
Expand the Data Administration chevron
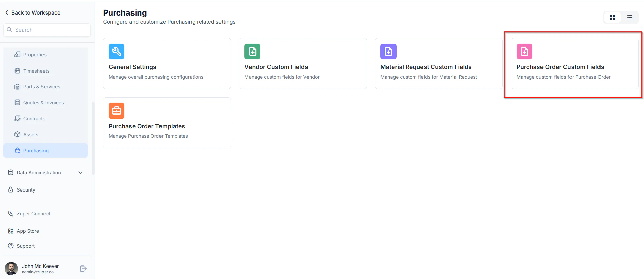point(80,173)
